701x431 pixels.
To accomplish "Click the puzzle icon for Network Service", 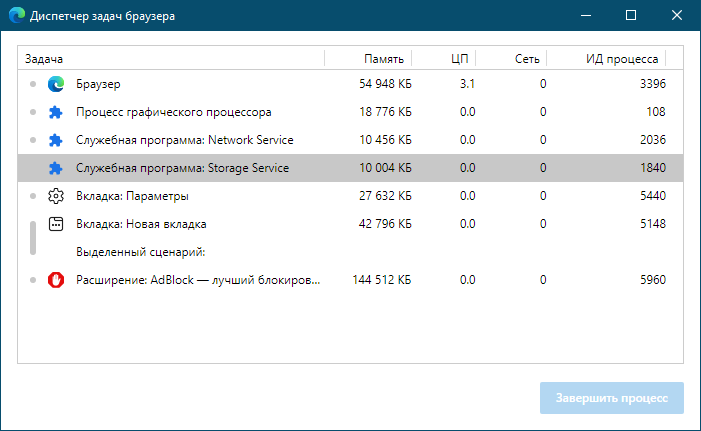I will point(56,140).
